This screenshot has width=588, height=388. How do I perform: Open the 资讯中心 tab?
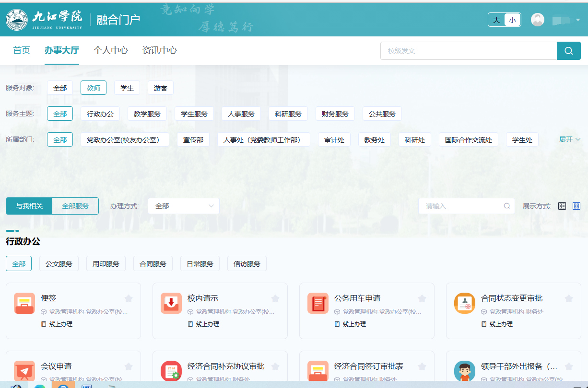pos(160,50)
